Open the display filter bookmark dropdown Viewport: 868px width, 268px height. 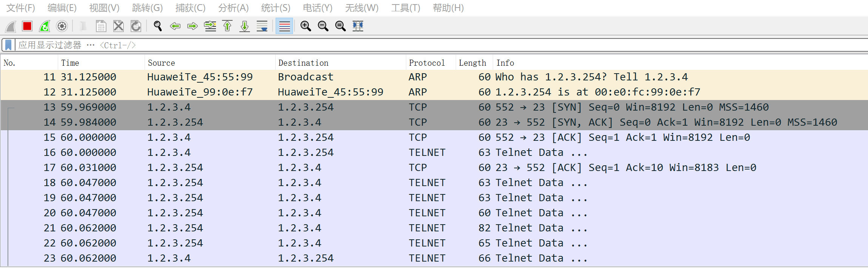(x=8, y=45)
